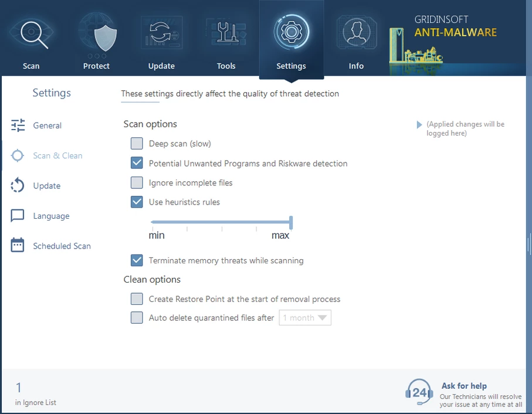Viewport: 532px width, 414px height.
Task: Click the heuristics level slider handle
Action: [x=291, y=222]
